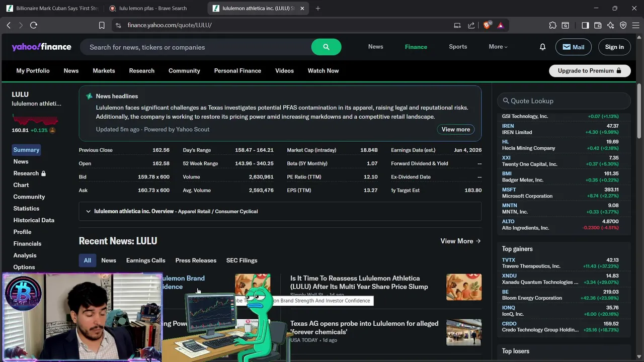Toggle the browser sidebar panel icon
The width and height of the screenshot is (644, 362).
[x=585, y=25]
